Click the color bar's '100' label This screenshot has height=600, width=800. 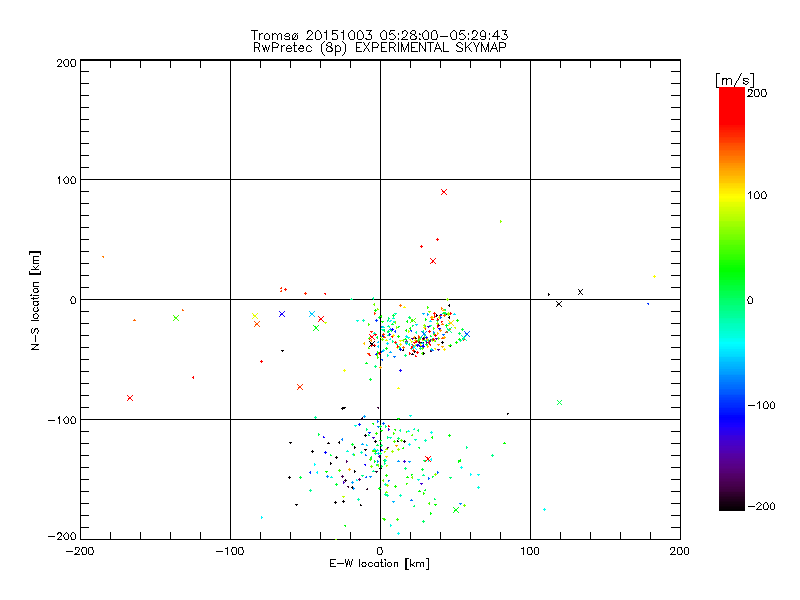coord(757,195)
